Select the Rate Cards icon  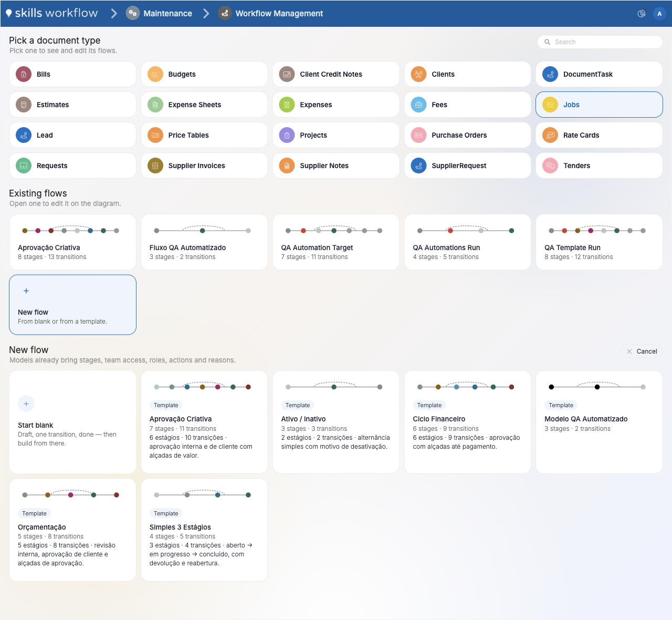click(550, 135)
